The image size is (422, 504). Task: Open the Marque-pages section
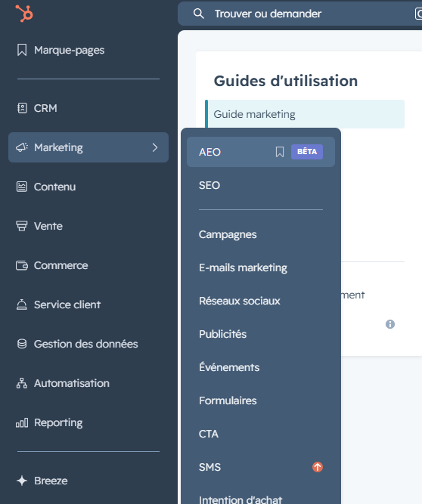69,51
